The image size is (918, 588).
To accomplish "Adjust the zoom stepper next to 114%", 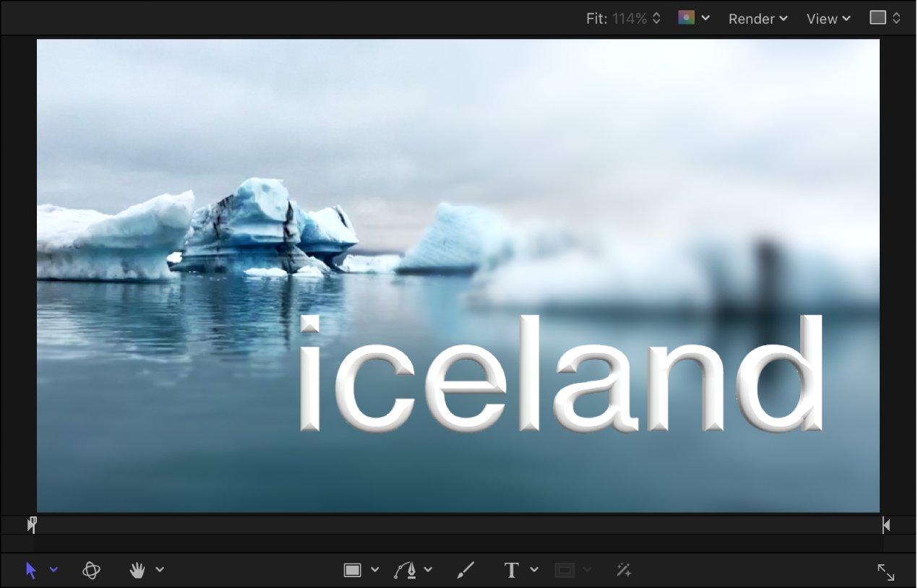I will pos(655,18).
